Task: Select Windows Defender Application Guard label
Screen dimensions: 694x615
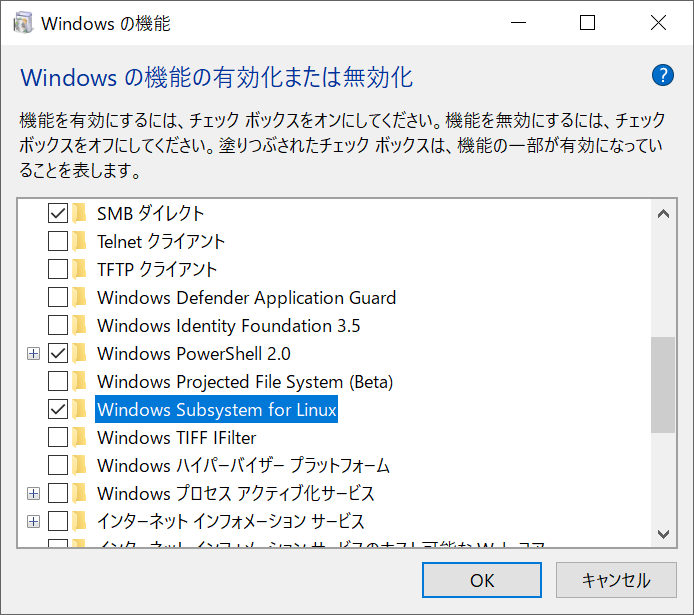Action: click(x=247, y=297)
